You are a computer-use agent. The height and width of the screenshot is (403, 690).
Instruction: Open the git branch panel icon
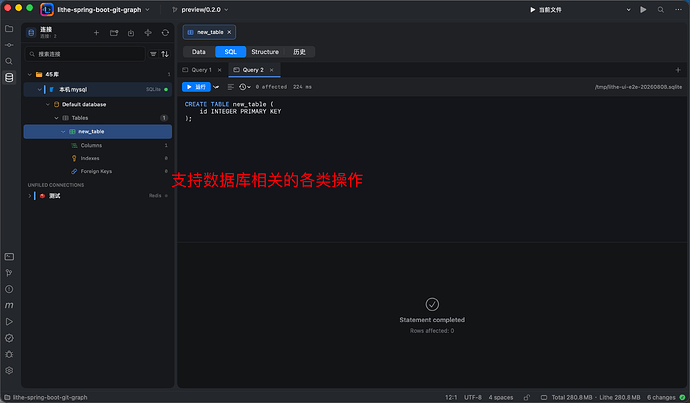[9, 273]
